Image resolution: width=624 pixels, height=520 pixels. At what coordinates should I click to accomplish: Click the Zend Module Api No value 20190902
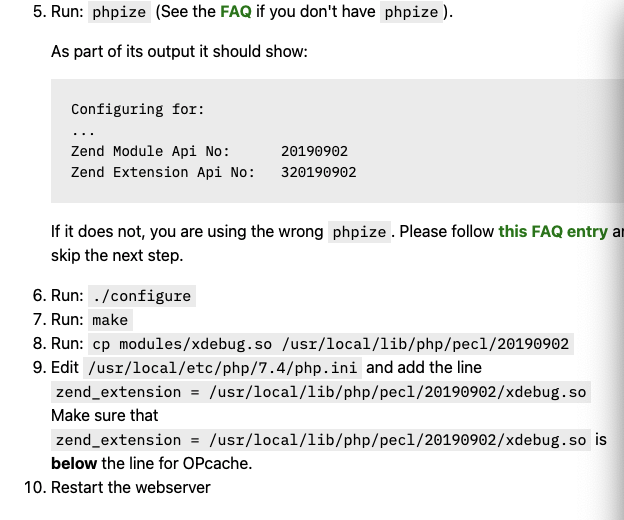[314, 151]
